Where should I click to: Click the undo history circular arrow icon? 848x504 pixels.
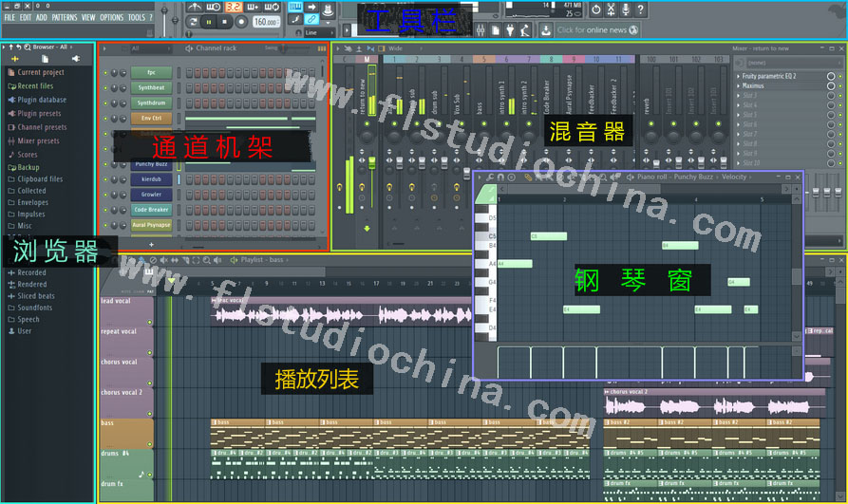[595, 9]
